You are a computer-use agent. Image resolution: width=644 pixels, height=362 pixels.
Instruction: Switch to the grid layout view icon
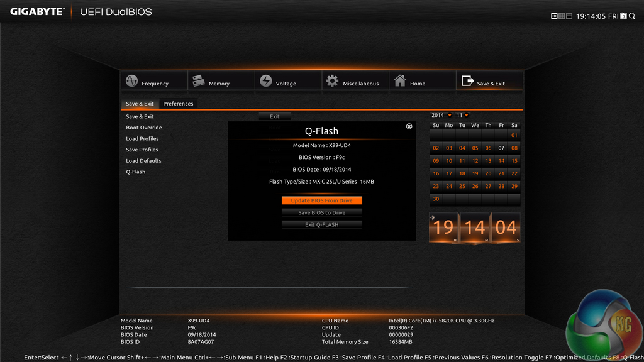point(562,16)
